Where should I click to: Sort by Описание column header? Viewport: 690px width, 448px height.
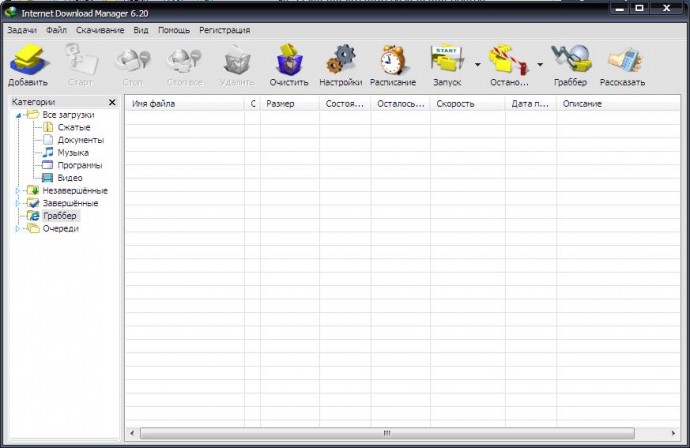(618, 104)
